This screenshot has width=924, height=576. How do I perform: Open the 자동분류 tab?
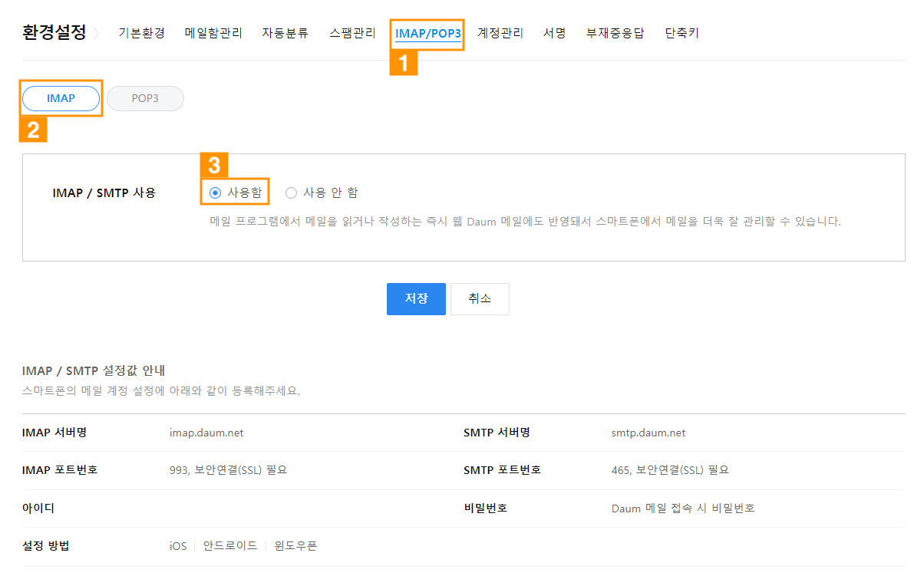point(285,34)
